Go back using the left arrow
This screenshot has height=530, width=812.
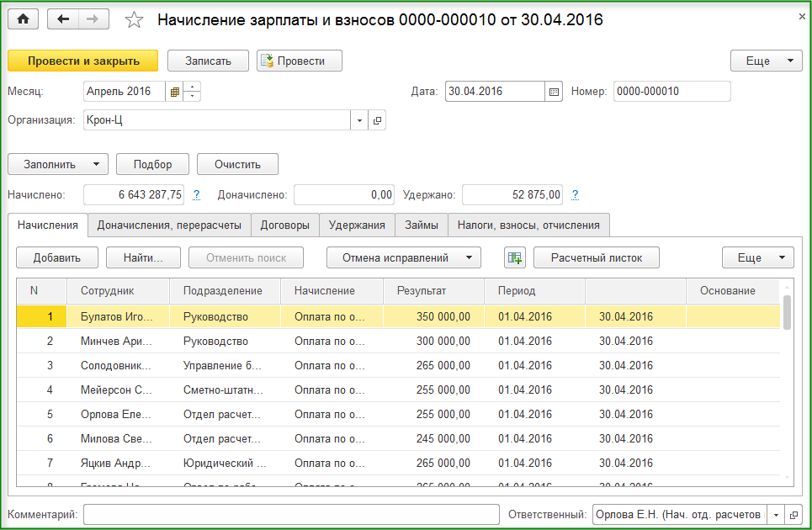[x=63, y=19]
